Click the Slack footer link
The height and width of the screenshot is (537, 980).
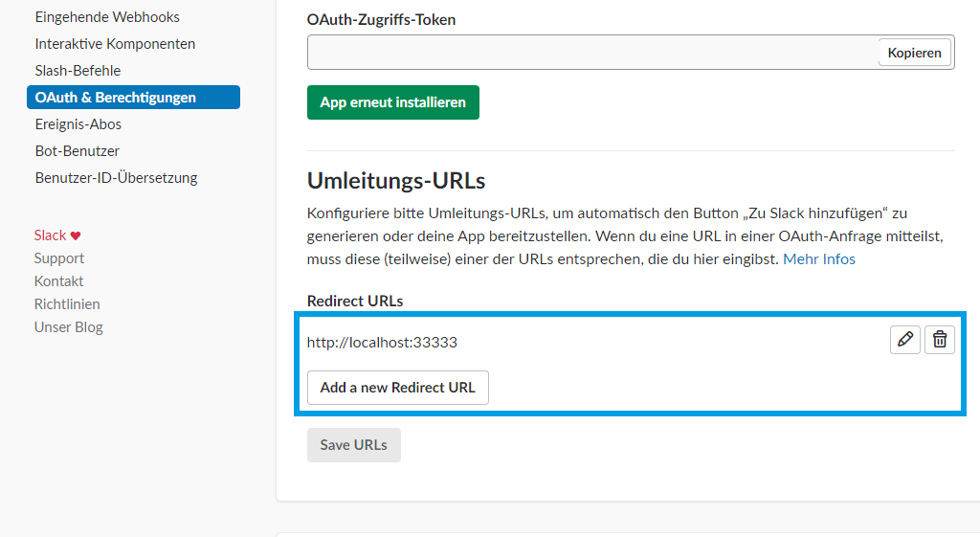[50, 235]
